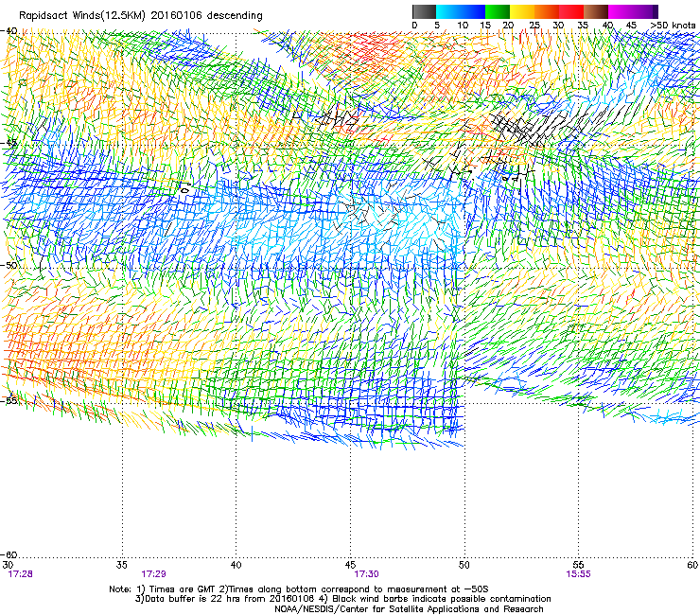Click the '25' legend scale number
Screen dimensions: 700x615
click(534, 26)
